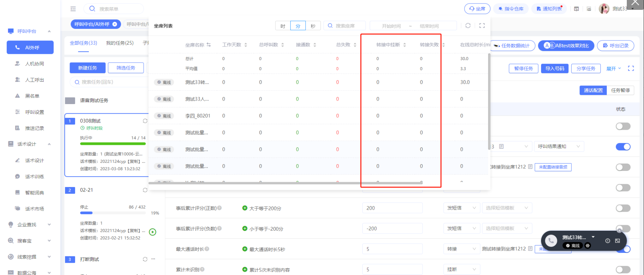Enable the 事后累计评分(正数) switch
This screenshot has width=644, height=275.
(x=623, y=208)
